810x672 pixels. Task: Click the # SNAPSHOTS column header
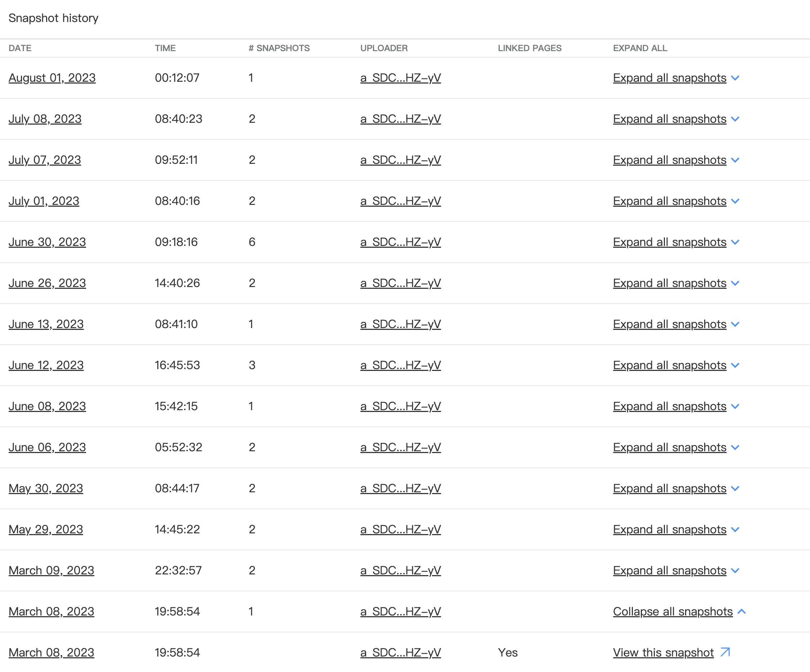[x=279, y=48]
